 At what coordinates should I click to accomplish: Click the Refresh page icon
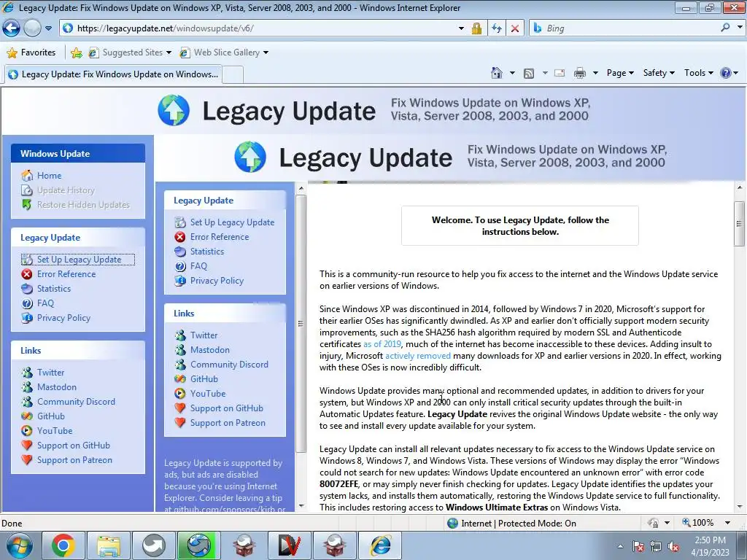(x=497, y=28)
